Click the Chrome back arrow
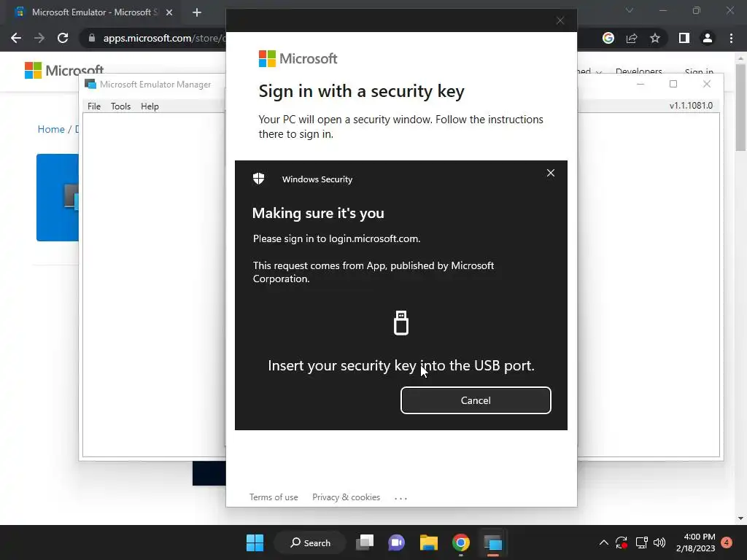This screenshot has height=560, width=747. click(x=16, y=38)
